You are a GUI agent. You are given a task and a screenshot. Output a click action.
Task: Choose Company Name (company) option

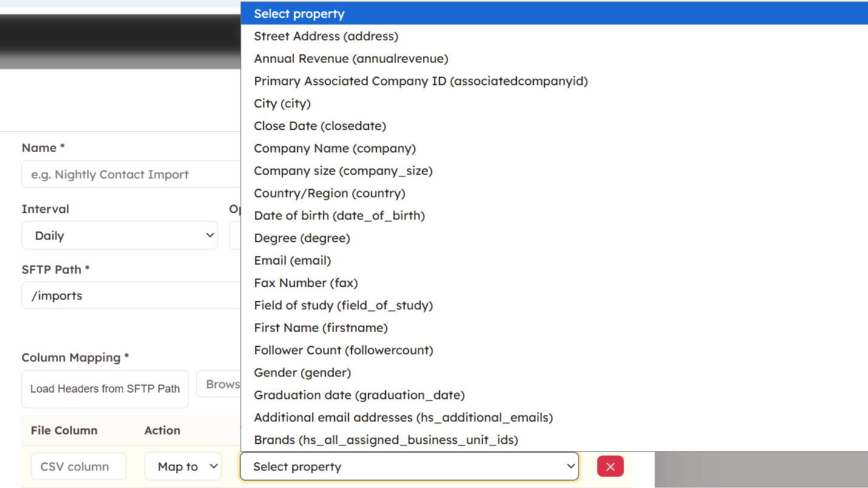pos(554,148)
